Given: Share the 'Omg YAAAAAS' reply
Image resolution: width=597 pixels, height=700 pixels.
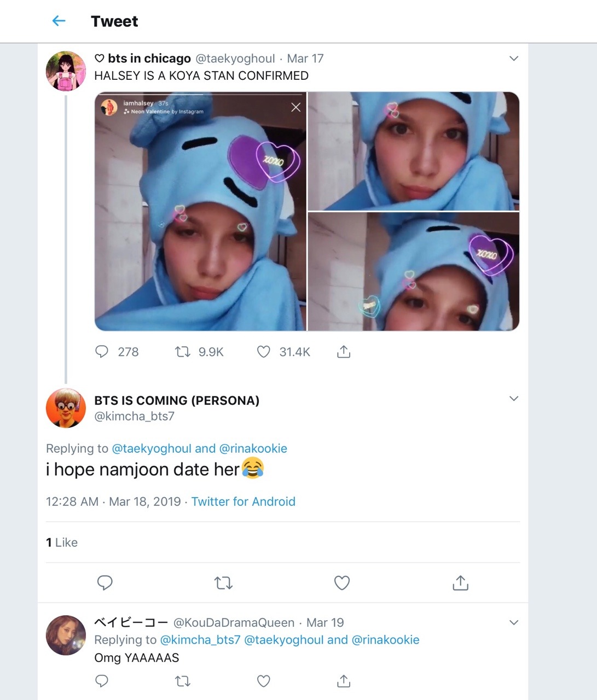Looking at the screenshot, I should [x=344, y=681].
